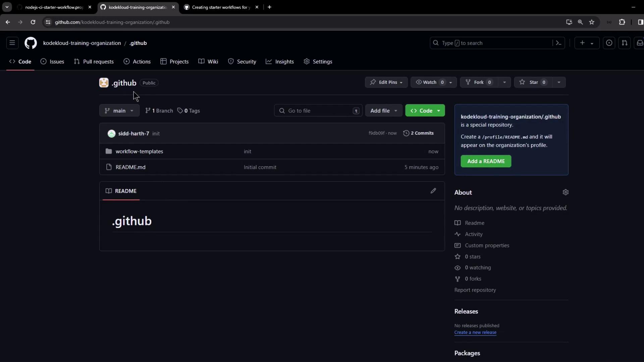
Task: Click the Go to file search field
Action: [317, 111]
